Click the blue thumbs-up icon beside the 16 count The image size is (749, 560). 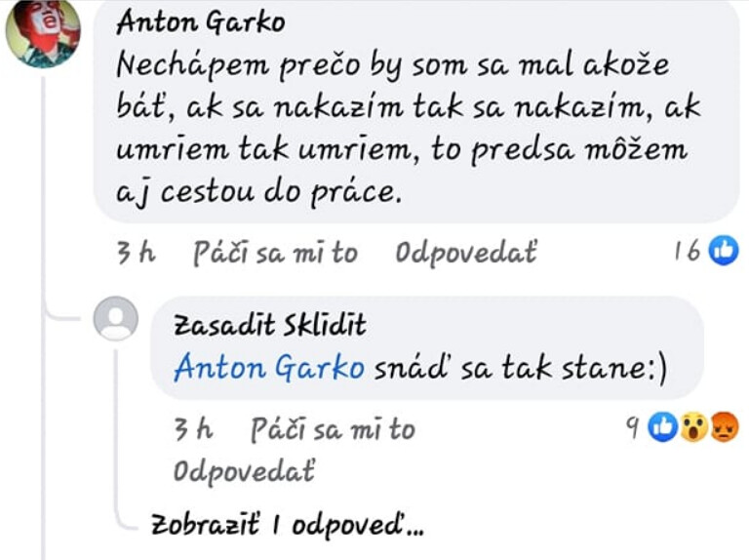tap(723, 251)
